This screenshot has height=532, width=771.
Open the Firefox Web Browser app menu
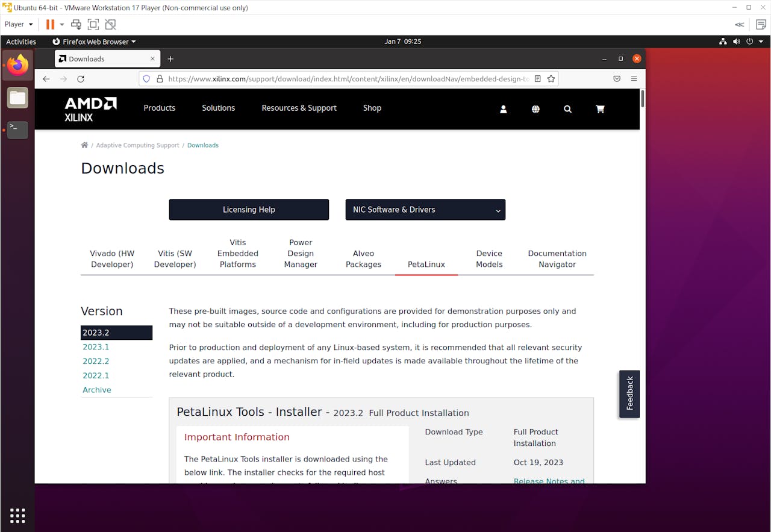(x=94, y=42)
